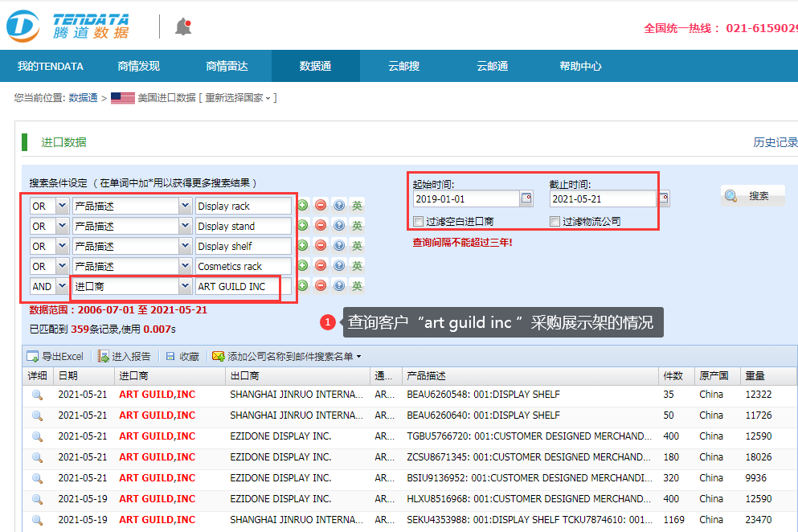Select the cell reading 18026
This screenshot has width=798, height=532.
pos(759,457)
